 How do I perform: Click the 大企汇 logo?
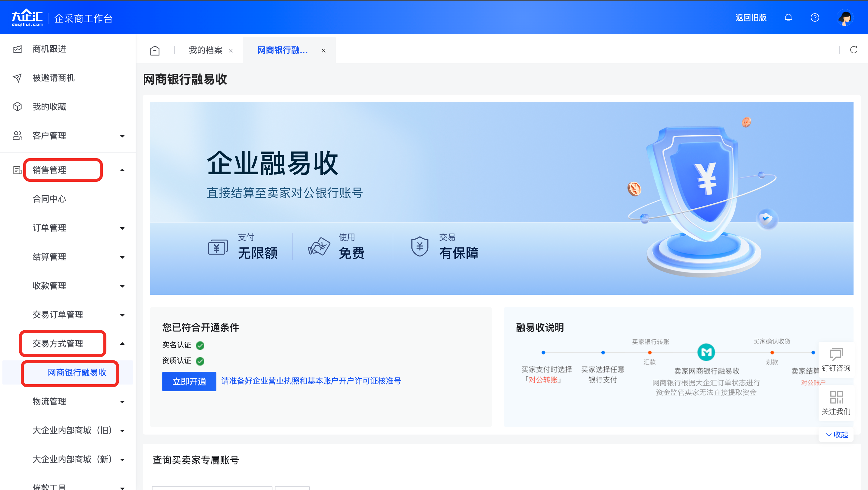[x=27, y=17]
